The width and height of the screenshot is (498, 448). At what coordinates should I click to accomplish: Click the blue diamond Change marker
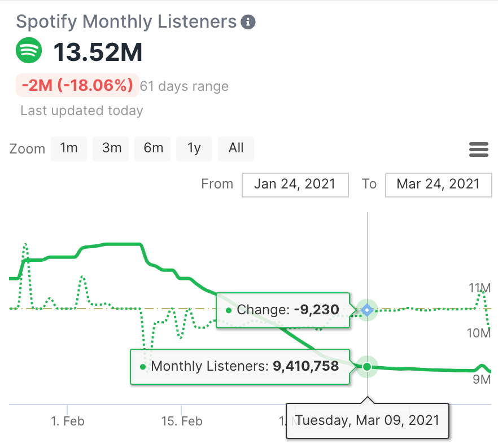(368, 310)
